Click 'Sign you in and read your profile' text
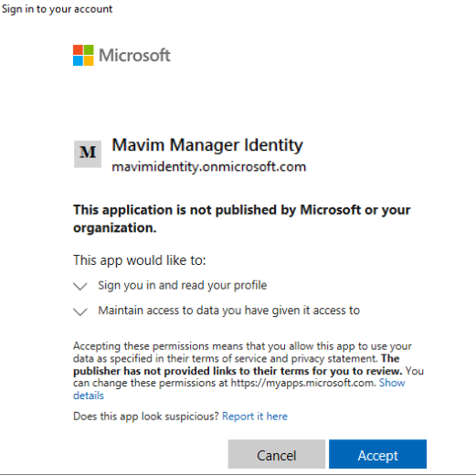 point(183,285)
